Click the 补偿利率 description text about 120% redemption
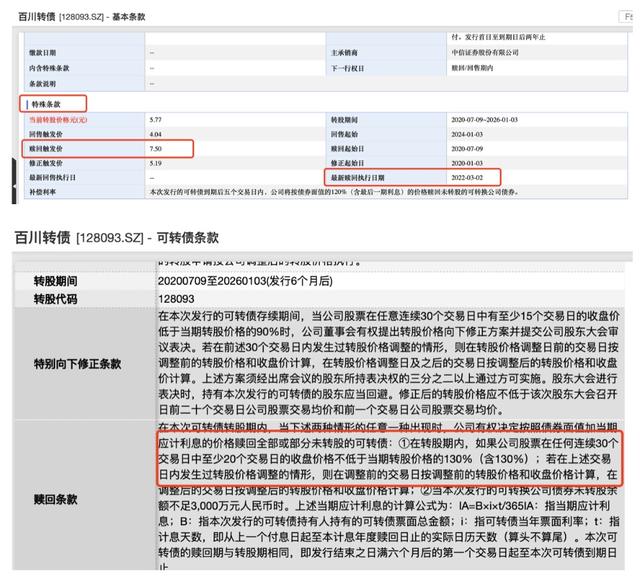 [x=334, y=192]
